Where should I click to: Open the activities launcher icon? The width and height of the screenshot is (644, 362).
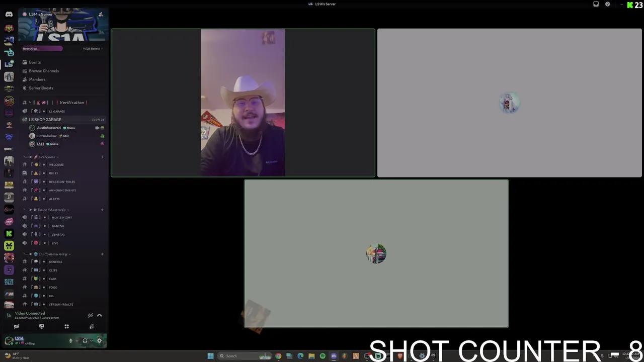(66, 326)
